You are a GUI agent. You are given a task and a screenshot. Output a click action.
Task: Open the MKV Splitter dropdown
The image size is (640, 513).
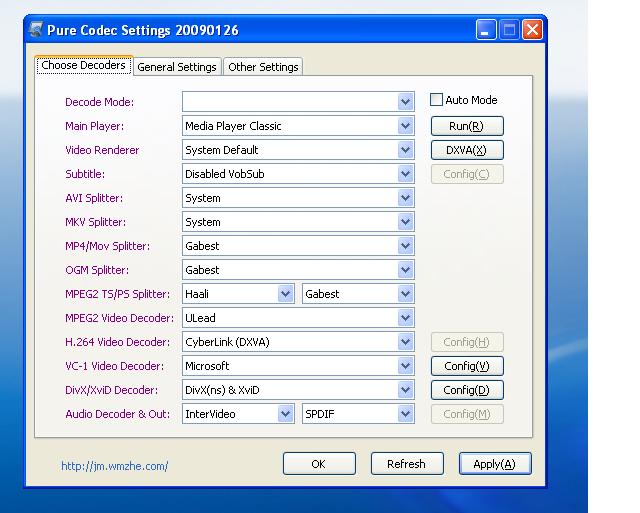pyautogui.click(x=298, y=222)
